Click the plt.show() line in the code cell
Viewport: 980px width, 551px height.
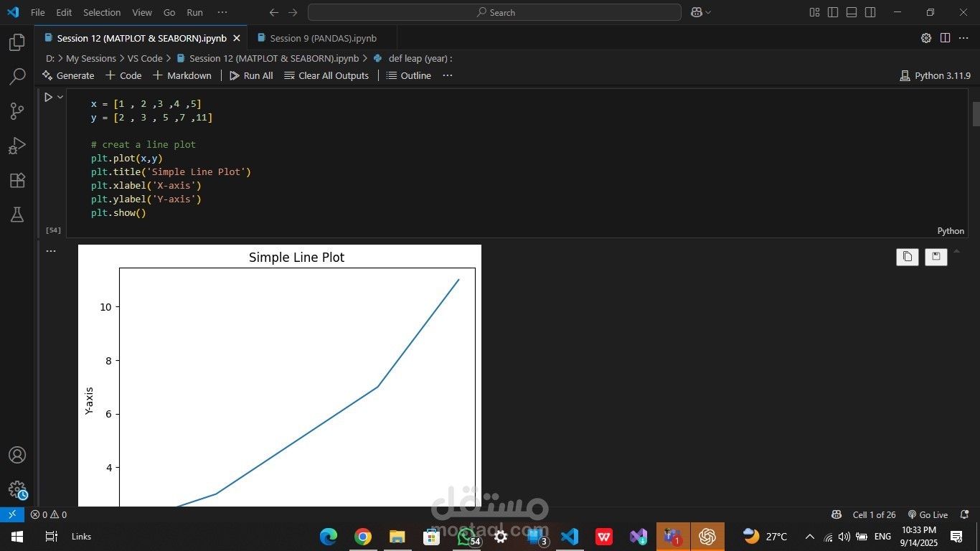[x=118, y=213]
